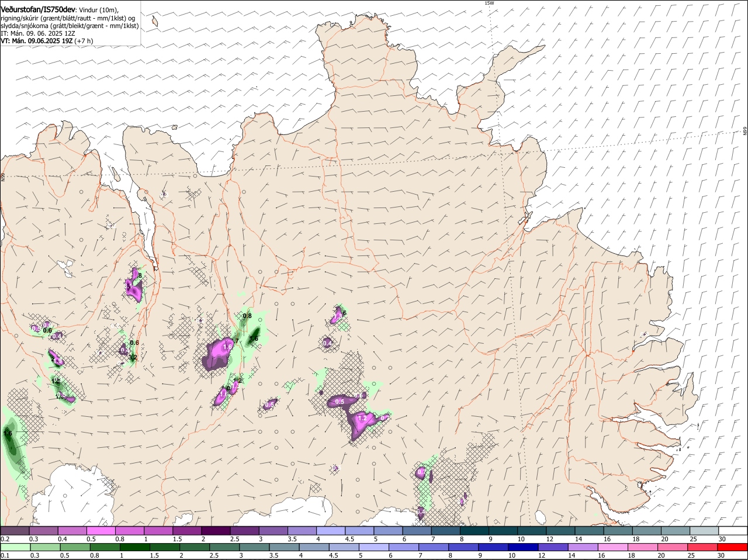Pick the top legend row swatch above label 7

coord(446,531)
